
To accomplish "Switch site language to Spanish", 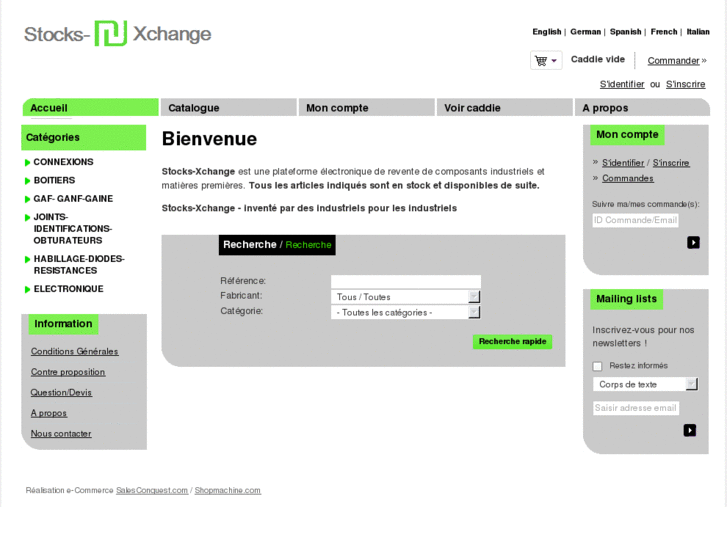I will pos(625,32).
